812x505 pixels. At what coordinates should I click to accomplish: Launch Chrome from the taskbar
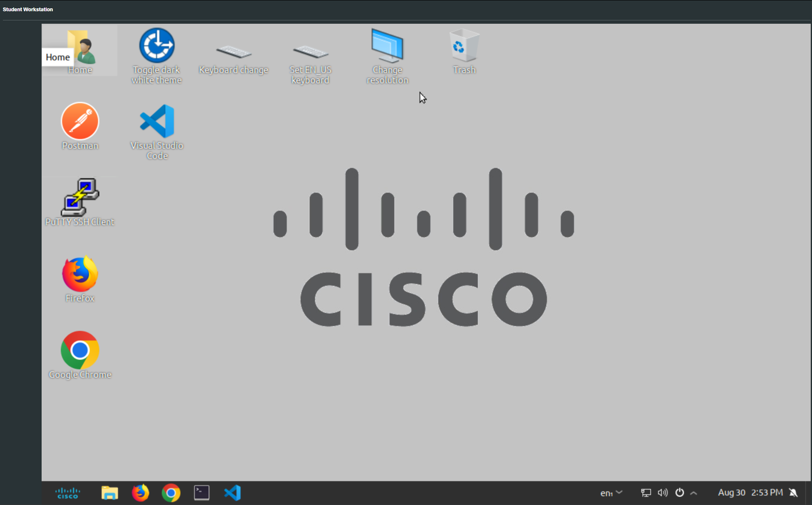171,493
